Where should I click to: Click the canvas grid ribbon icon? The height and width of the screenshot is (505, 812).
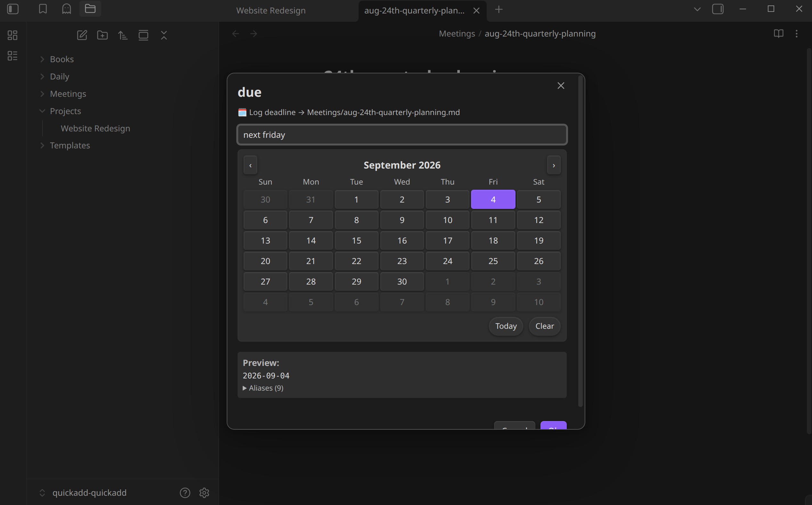13,35
